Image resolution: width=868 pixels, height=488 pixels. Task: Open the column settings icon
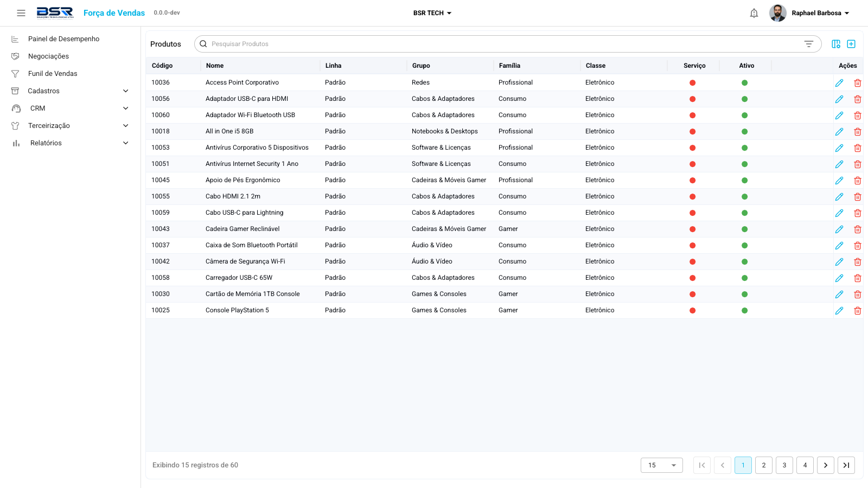pyautogui.click(x=836, y=44)
